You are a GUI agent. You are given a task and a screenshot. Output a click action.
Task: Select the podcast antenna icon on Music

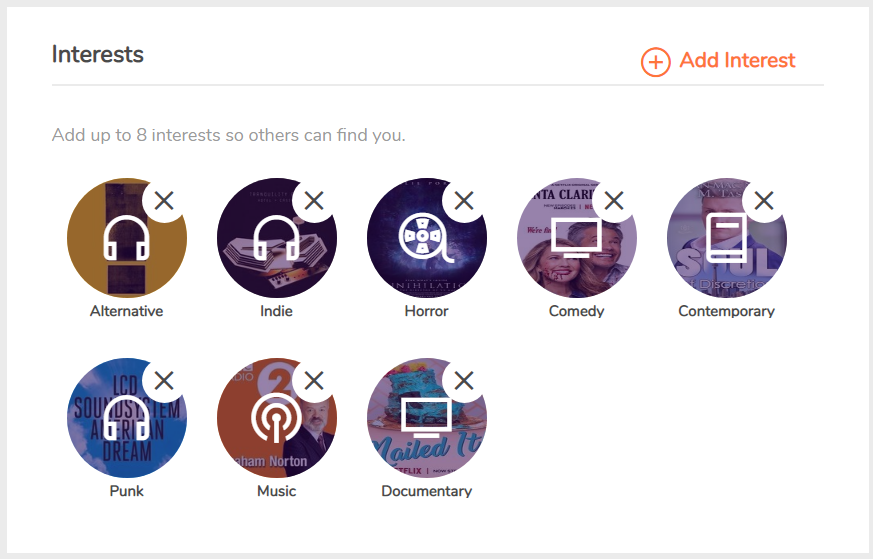[x=276, y=418]
